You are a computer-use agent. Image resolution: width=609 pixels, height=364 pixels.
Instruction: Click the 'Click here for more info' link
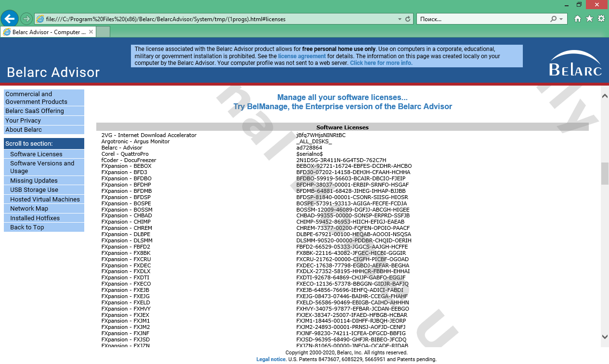381,63
